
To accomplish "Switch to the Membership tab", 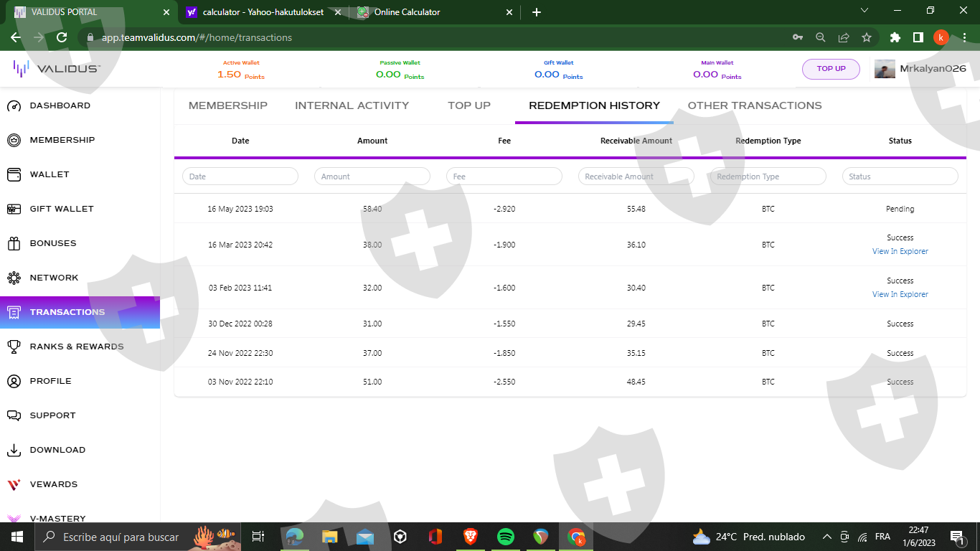I will pyautogui.click(x=227, y=105).
